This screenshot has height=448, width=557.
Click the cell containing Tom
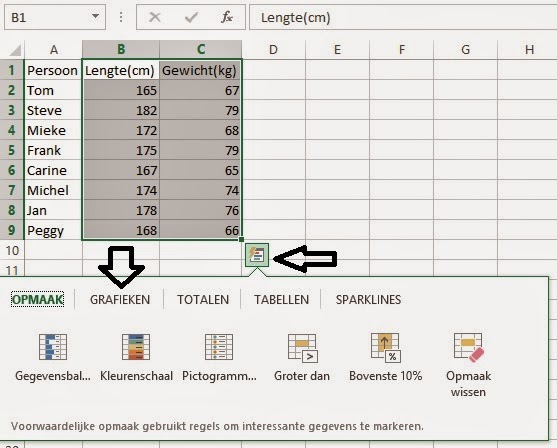pyautogui.click(x=53, y=90)
